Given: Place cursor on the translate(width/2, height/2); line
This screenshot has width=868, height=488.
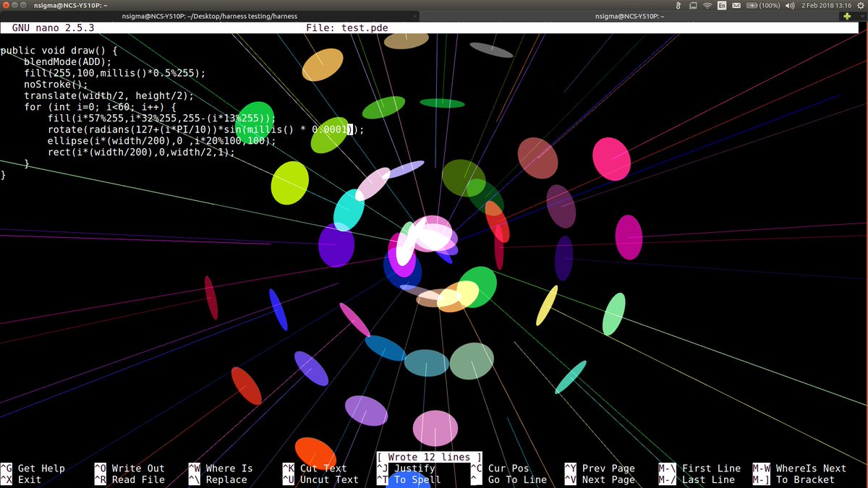Looking at the screenshot, I should 109,95.
